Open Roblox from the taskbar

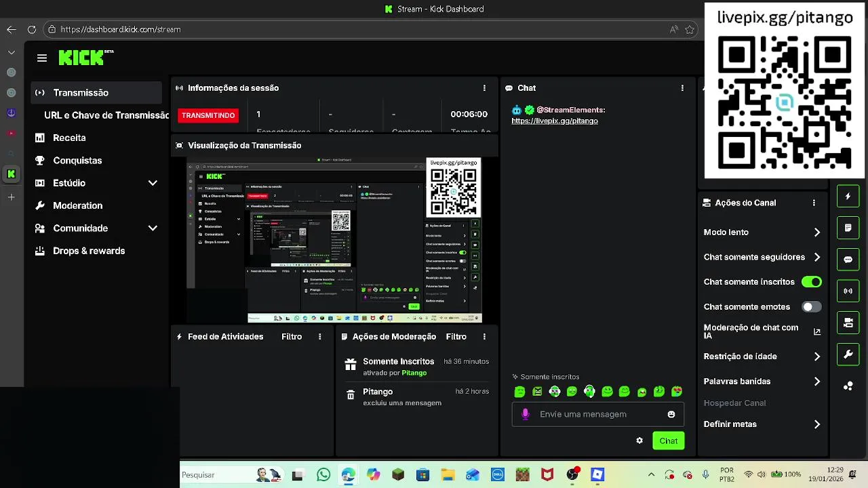[x=597, y=474]
